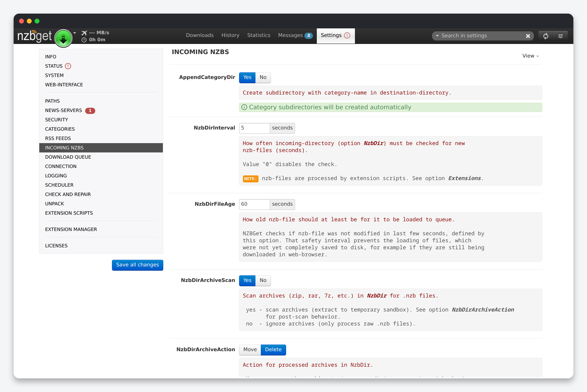Focus the Search in settings field
Image resolution: width=587 pixels, height=392 pixels.
[x=482, y=36]
